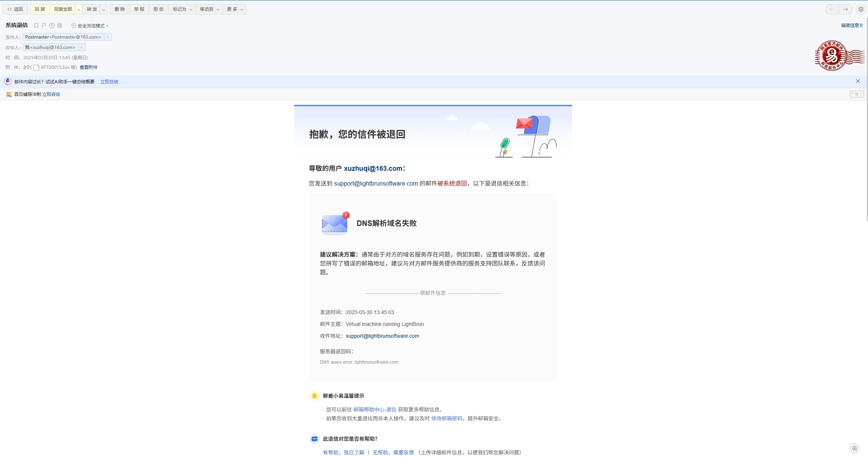
Task: Click the zoom magnifier icon bottom right
Action: point(855,448)
